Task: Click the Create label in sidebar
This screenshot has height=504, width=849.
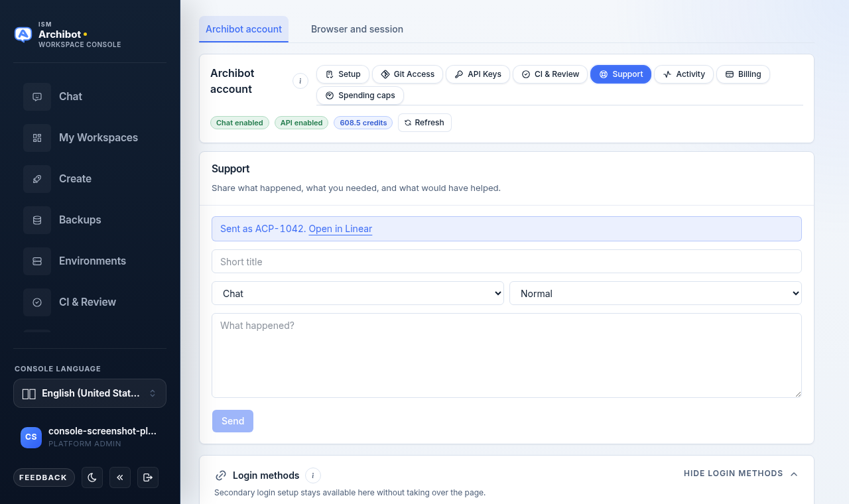Action: 75,179
